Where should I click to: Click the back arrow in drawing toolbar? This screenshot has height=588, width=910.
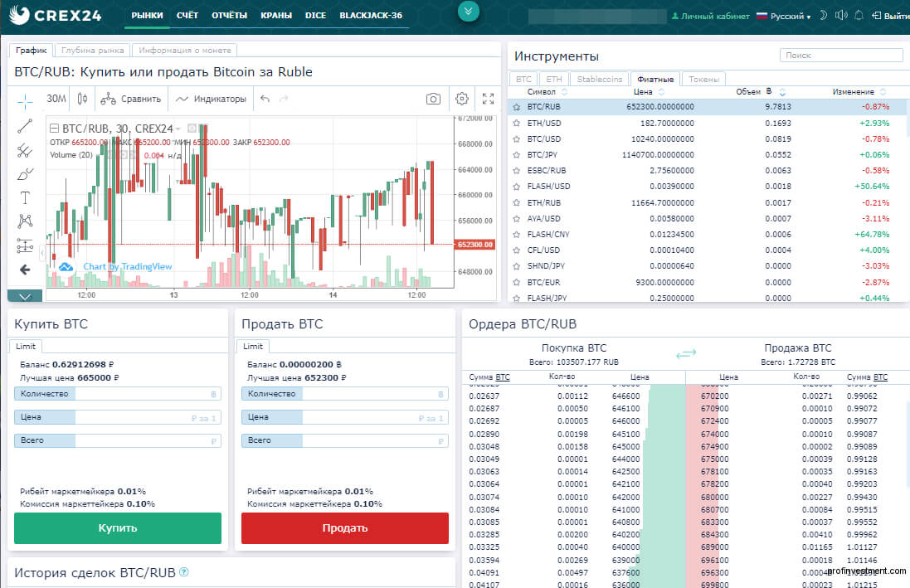coord(25,270)
